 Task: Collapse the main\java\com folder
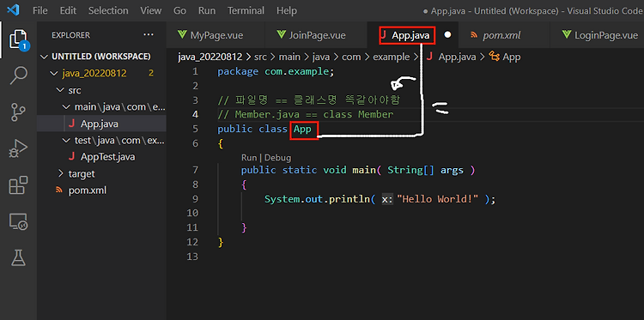101,107
